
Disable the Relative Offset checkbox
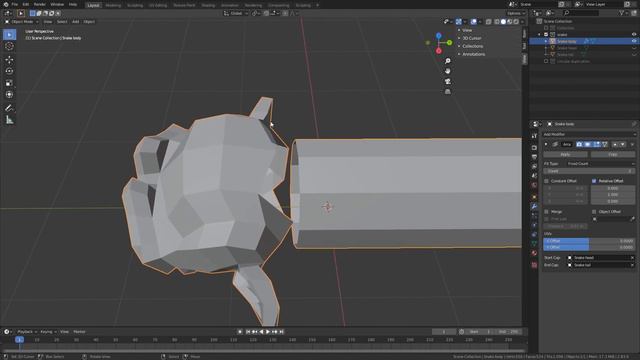pos(594,181)
